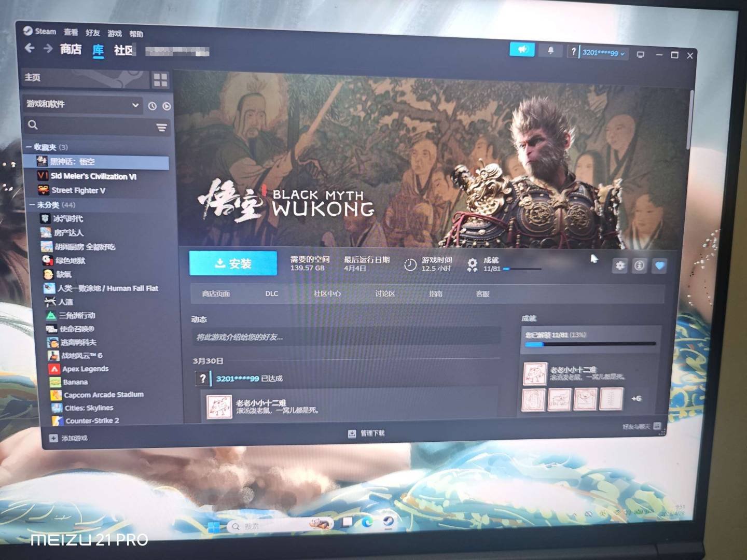Open the Windows Start menu
The image size is (747, 560).
pyautogui.click(x=214, y=527)
